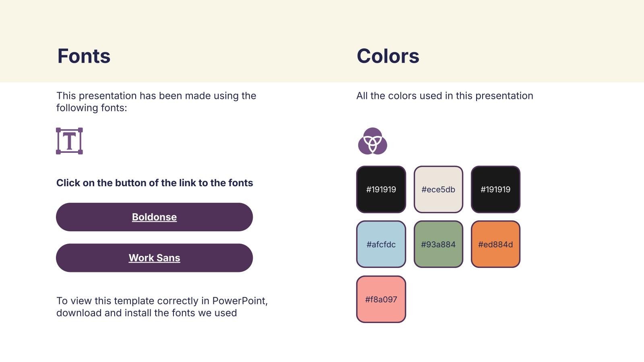
Task: Click the Fonts heading text
Action: [84, 56]
